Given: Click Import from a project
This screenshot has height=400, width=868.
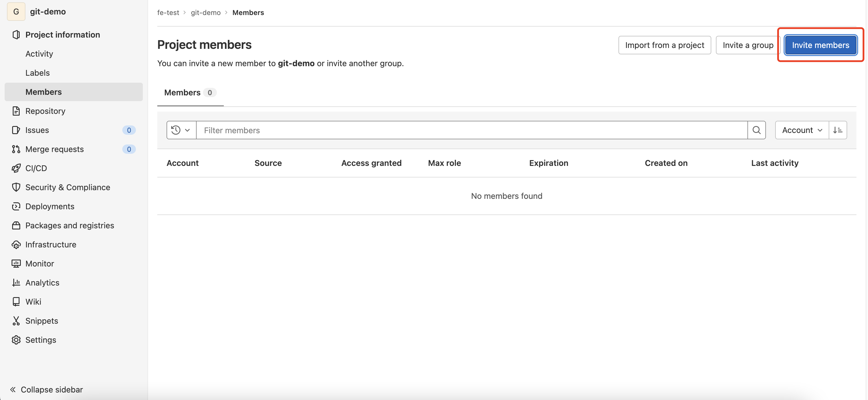Looking at the screenshot, I should pyautogui.click(x=664, y=45).
